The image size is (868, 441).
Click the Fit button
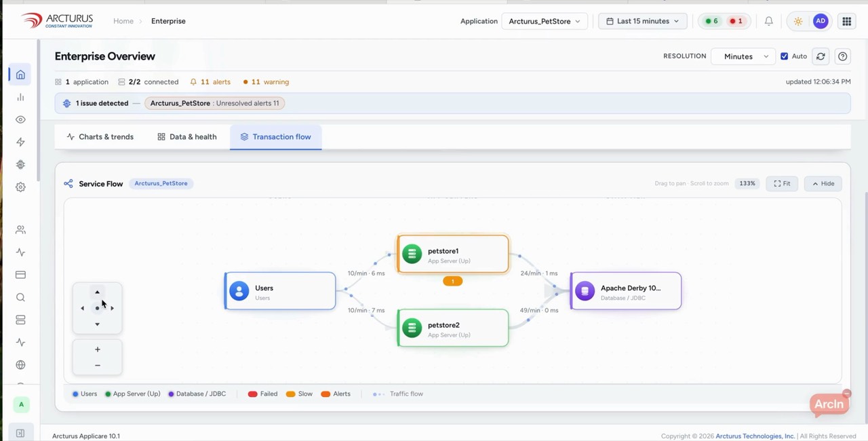pos(782,183)
